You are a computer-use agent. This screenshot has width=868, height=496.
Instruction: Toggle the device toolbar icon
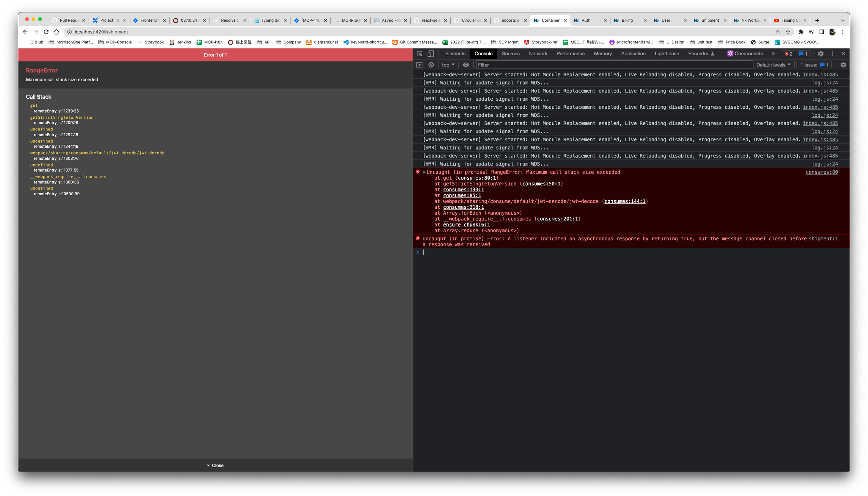click(x=431, y=54)
